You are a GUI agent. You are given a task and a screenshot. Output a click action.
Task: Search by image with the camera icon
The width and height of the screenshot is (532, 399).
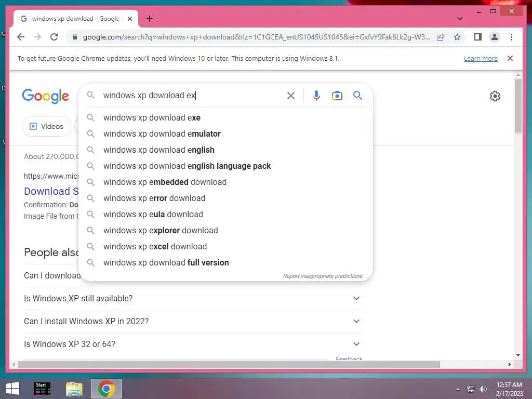click(x=337, y=96)
